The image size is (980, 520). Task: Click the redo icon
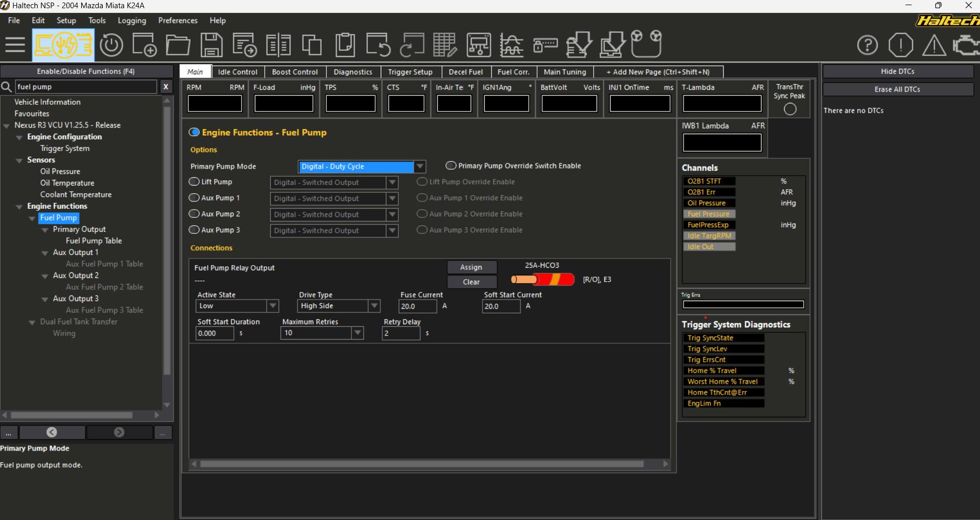point(412,45)
